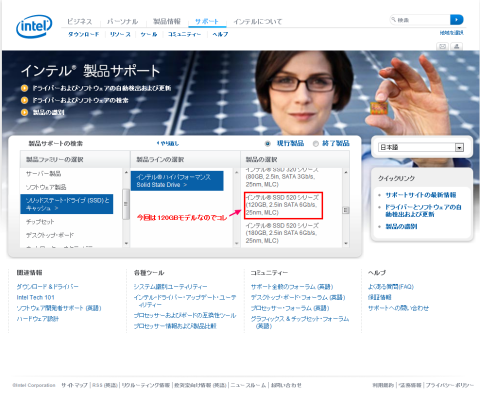Click the email envelope icon

pos(442,46)
